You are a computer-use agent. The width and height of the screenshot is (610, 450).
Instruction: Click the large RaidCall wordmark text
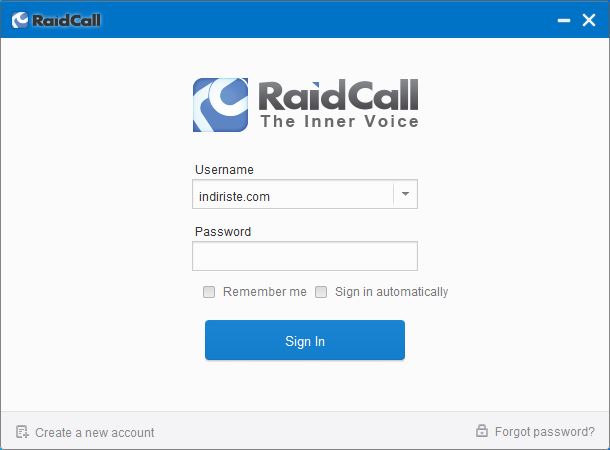tap(338, 95)
